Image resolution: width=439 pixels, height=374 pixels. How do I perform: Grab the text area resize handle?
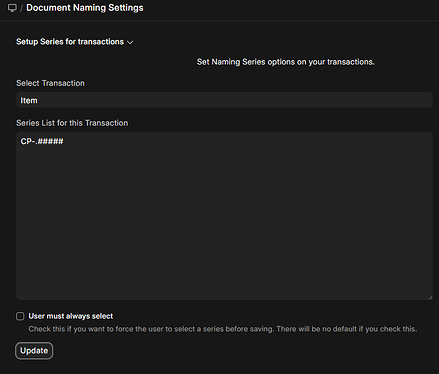[x=430, y=297]
